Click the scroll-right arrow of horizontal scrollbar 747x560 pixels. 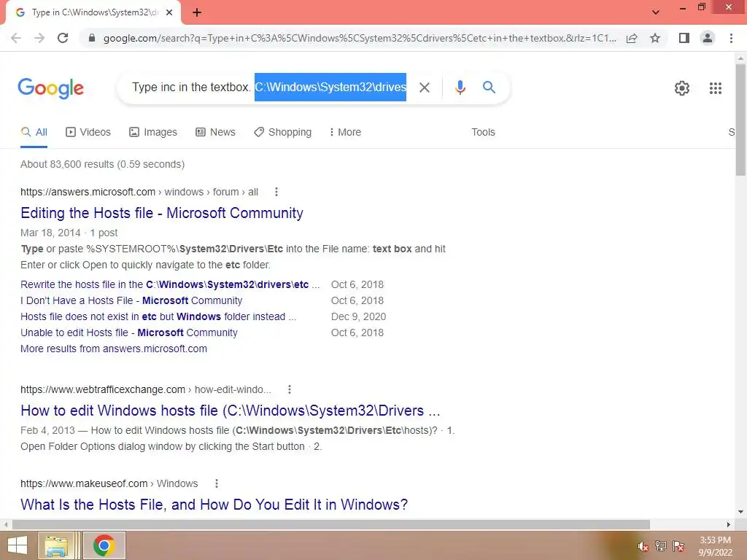point(729,524)
